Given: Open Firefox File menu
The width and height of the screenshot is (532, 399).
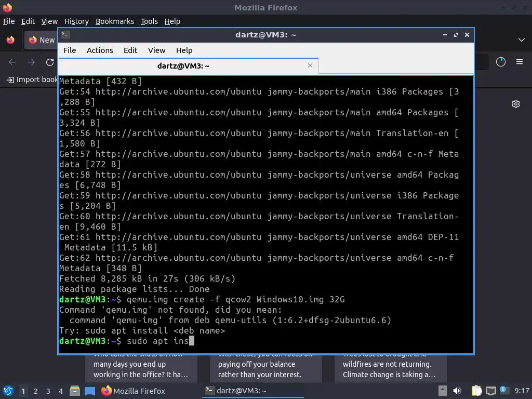Looking at the screenshot, I should (9, 21).
